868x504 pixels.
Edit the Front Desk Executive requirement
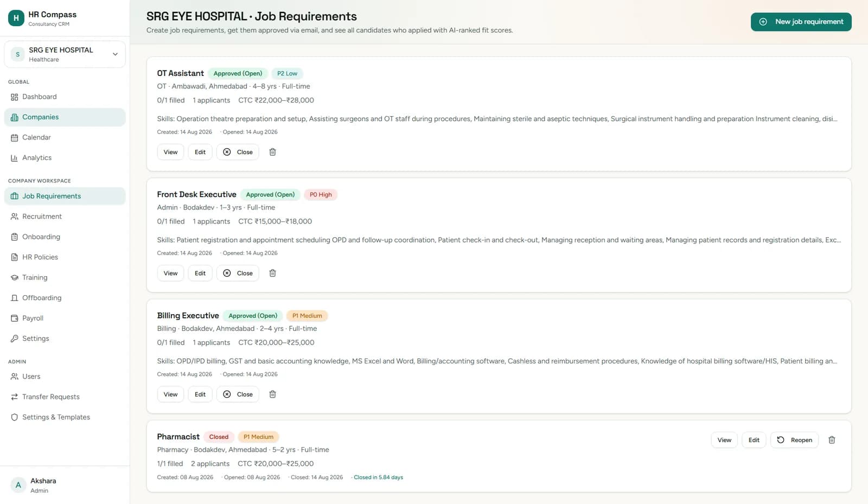200,273
